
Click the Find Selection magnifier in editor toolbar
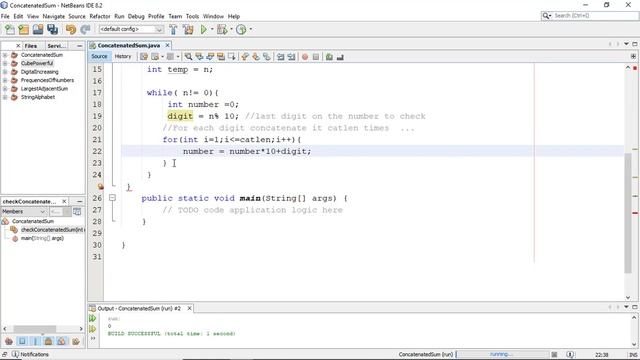pyautogui.click(x=188, y=57)
